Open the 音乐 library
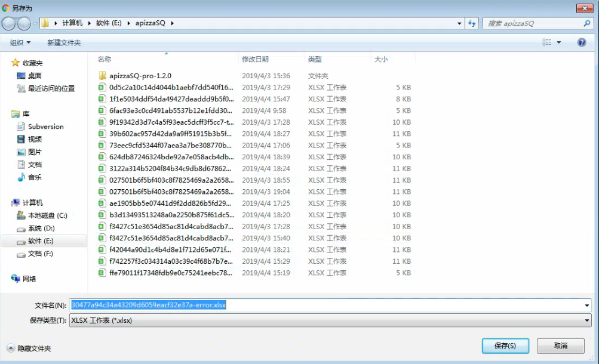This screenshot has width=599, height=364. pos(30,177)
